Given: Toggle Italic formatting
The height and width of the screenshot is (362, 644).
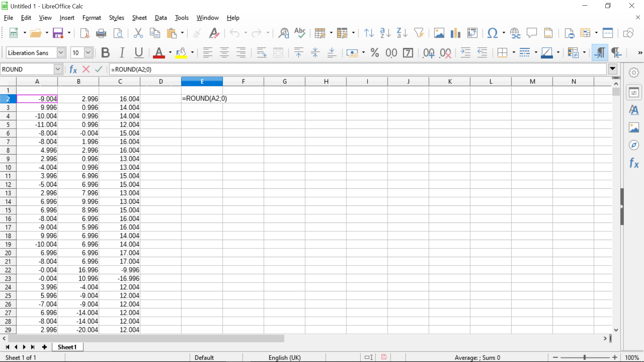Looking at the screenshot, I should click(122, 53).
